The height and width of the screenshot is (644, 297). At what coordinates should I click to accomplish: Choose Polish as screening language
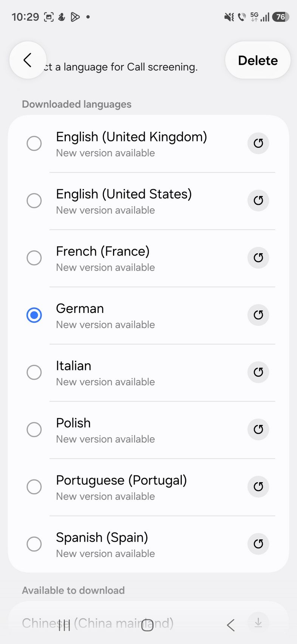point(34,429)
